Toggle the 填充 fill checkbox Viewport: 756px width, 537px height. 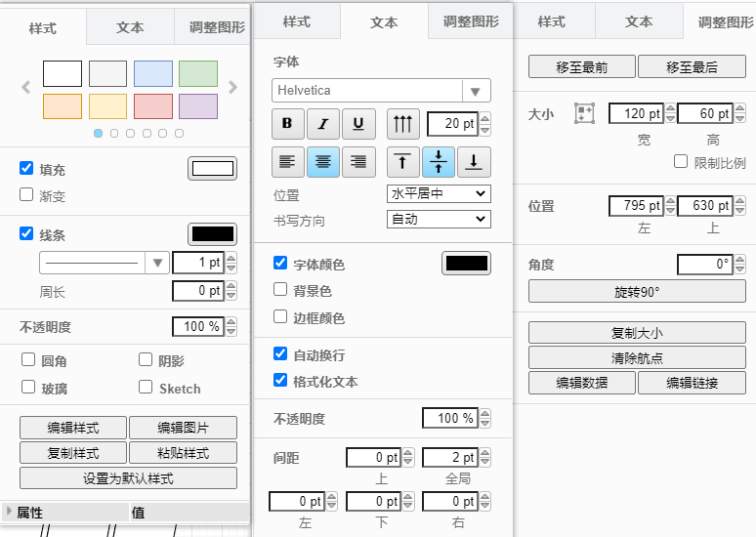pyautogui.click(x=26, y=168)
